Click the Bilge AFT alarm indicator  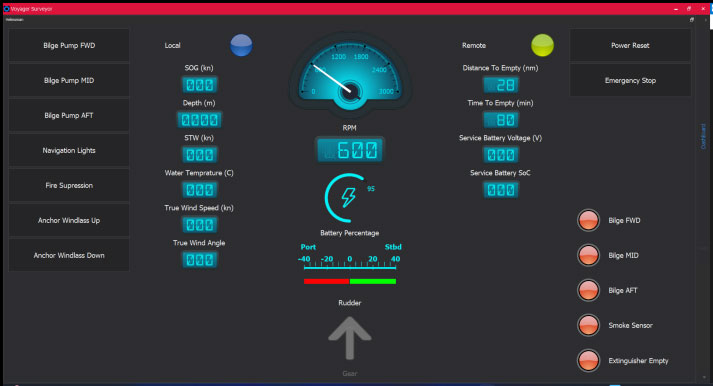[588, 291]
